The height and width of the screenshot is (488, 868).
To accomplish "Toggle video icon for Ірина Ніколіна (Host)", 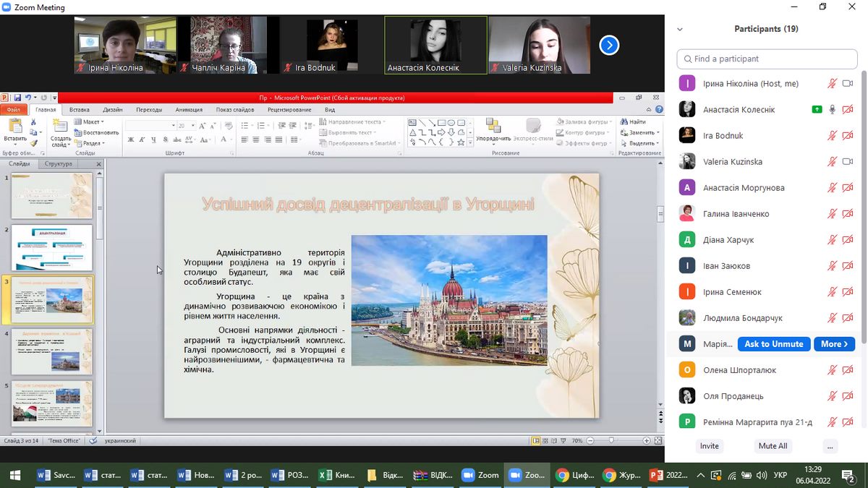I will point(848,84).
